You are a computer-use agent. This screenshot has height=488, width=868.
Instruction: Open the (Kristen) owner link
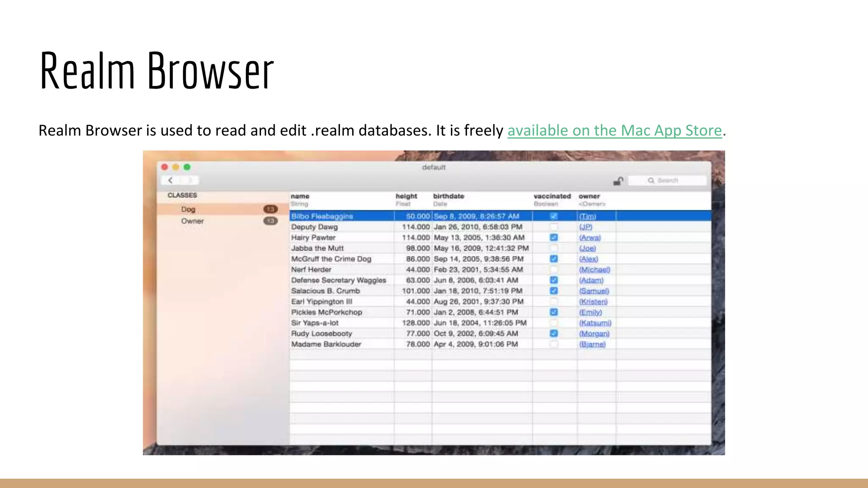click(x=593, y=302)
